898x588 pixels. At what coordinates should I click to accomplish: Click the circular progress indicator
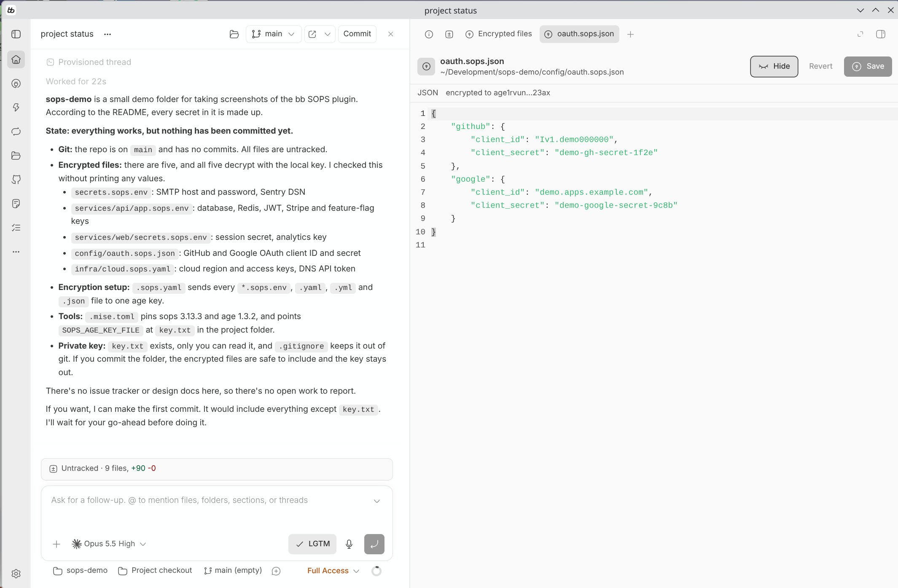coord(376,571)
